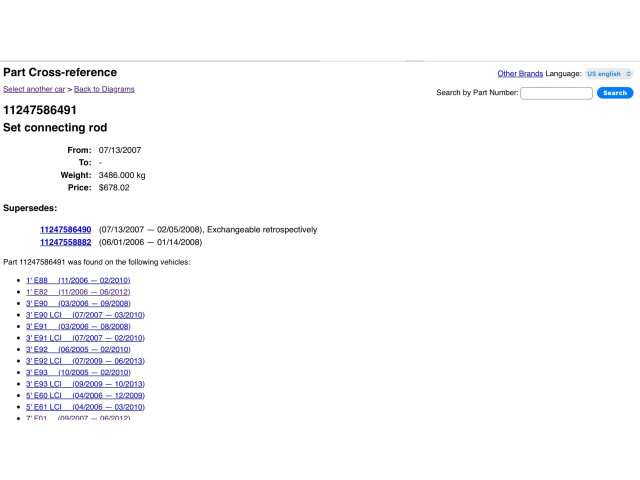640x480 pixels.
Task: Select vehicle 3' E91 (03/2006 — 08/2008)
Action: click(x=79, y=326)
